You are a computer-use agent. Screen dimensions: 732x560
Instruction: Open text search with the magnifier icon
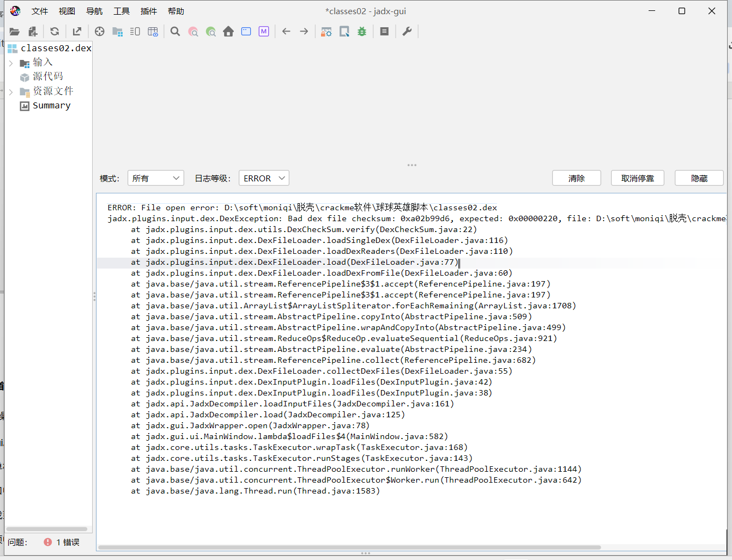pos(175,32)
